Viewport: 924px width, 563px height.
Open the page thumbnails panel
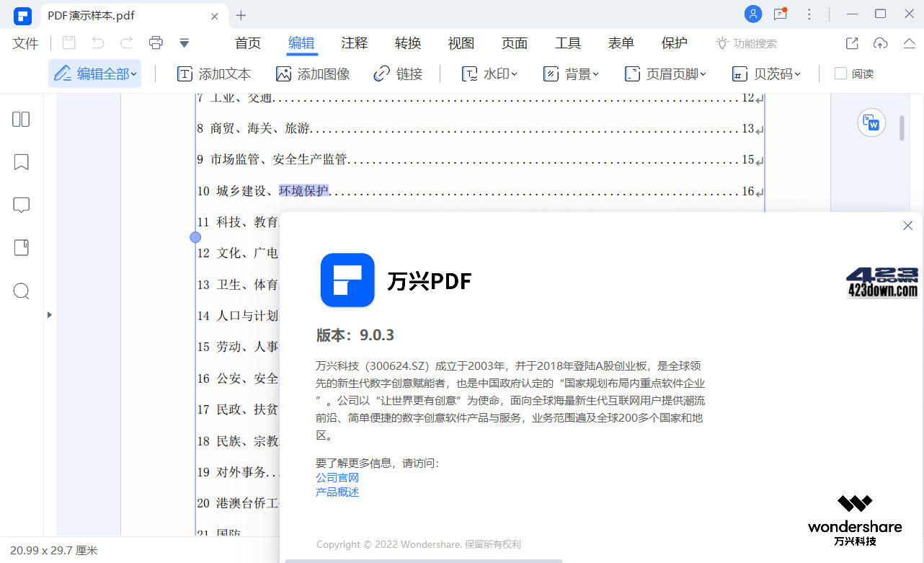(x=21, y=118)
